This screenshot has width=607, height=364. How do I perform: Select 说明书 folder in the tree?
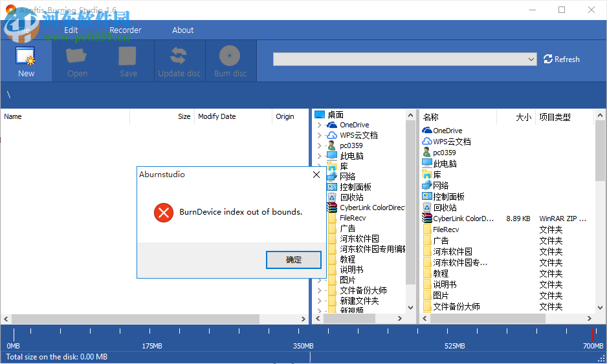[x=351, y=270]
